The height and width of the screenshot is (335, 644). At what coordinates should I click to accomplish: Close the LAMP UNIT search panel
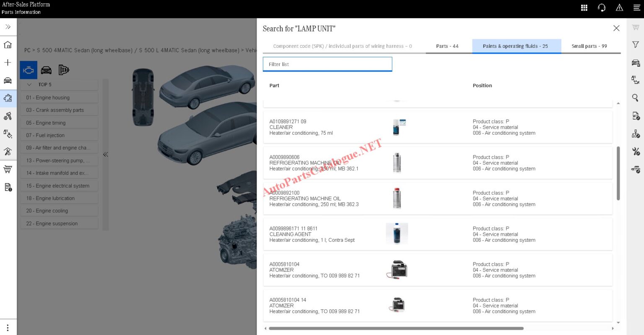tap(616, 28)
